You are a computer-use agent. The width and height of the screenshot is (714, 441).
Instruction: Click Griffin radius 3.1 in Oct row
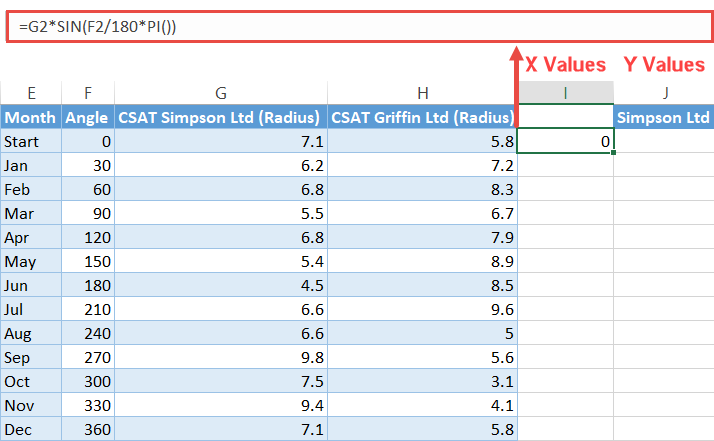423,381
